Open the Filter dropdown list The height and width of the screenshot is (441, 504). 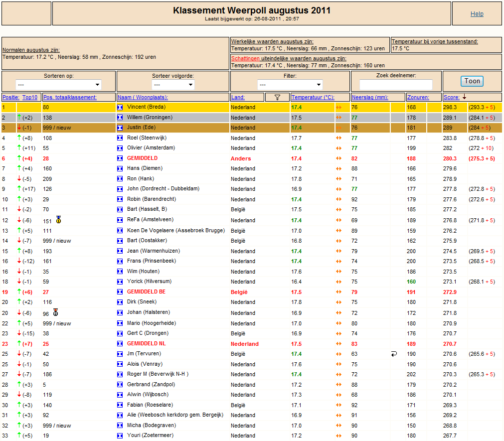tap(290, 85)
